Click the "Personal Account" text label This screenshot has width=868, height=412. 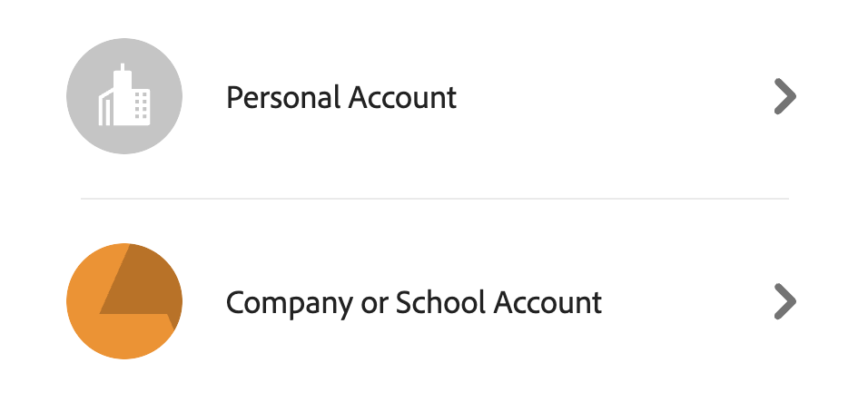341,97
